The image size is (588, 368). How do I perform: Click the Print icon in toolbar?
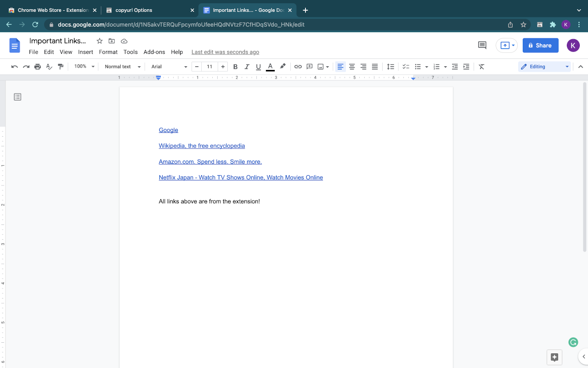click(x=38, y=67)
